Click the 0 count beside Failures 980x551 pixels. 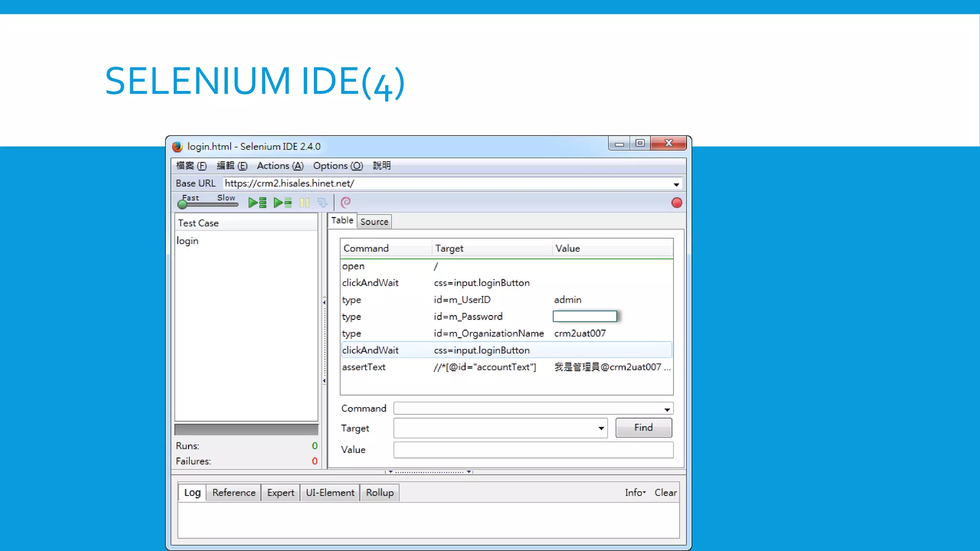(314, 461)
